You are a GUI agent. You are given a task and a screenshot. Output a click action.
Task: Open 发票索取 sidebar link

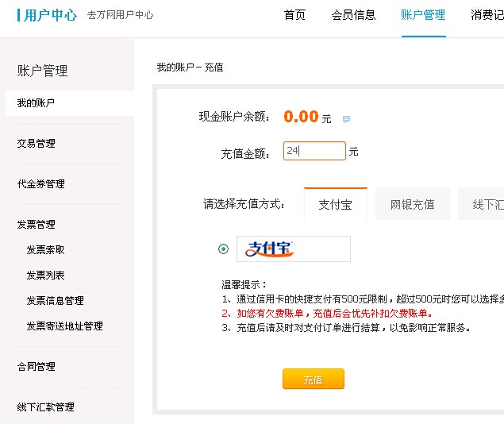click(45, 250)
